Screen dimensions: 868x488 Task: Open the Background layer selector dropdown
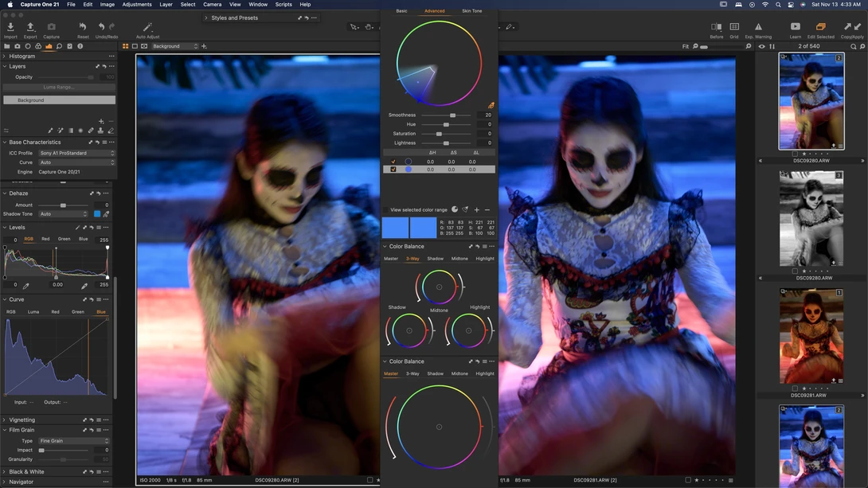[x=175, y=46]
